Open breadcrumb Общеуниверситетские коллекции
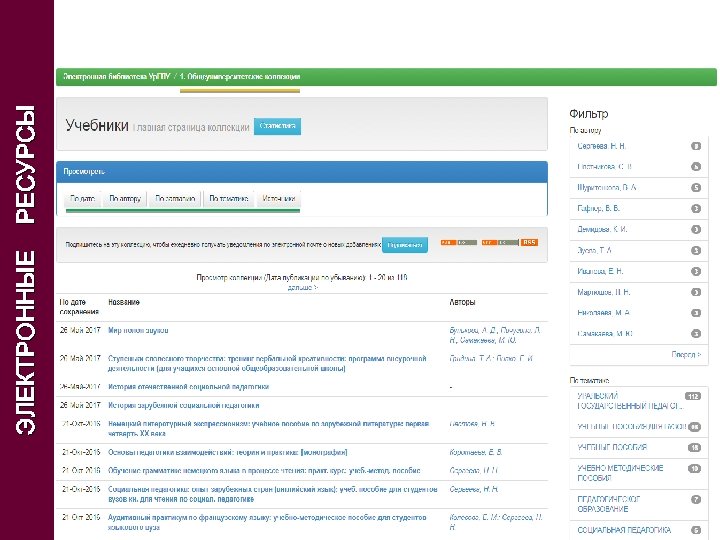The image size is (720, 540). [x=240, y=77]
